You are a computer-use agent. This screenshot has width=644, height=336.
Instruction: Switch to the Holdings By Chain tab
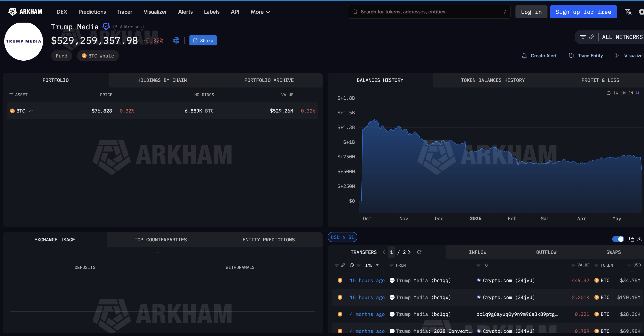[162, 80]
